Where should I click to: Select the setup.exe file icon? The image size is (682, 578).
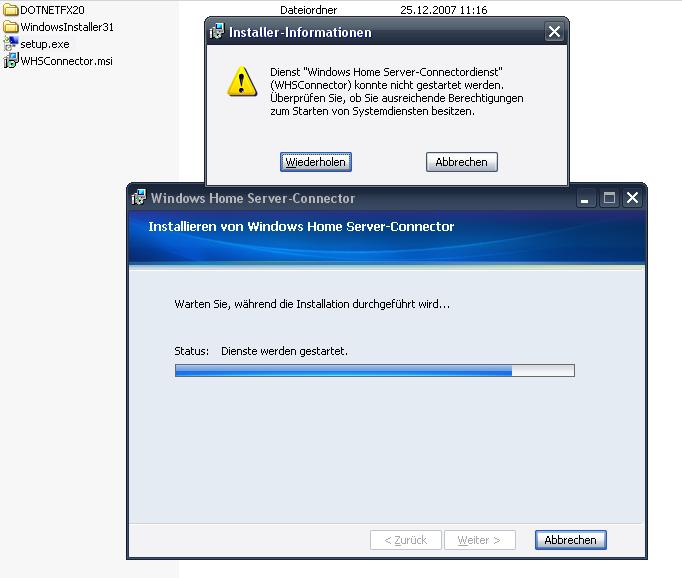[12, 44]
